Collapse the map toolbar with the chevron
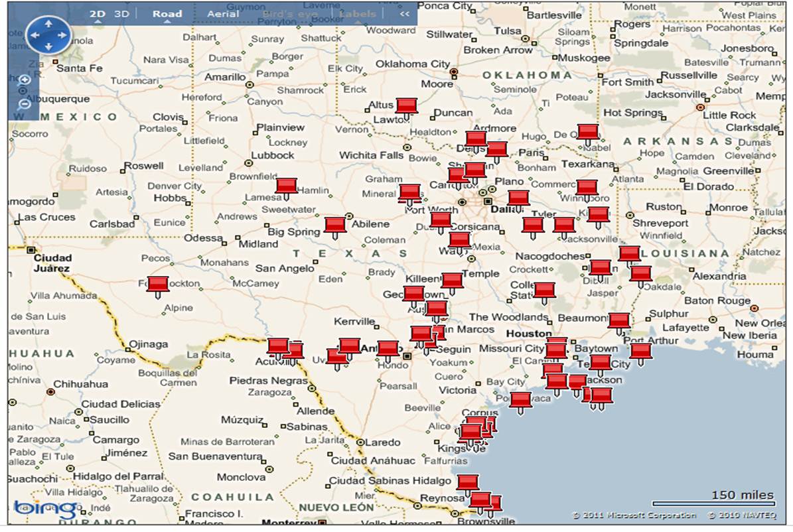This screenshot has height=532, width=793. 405,13
